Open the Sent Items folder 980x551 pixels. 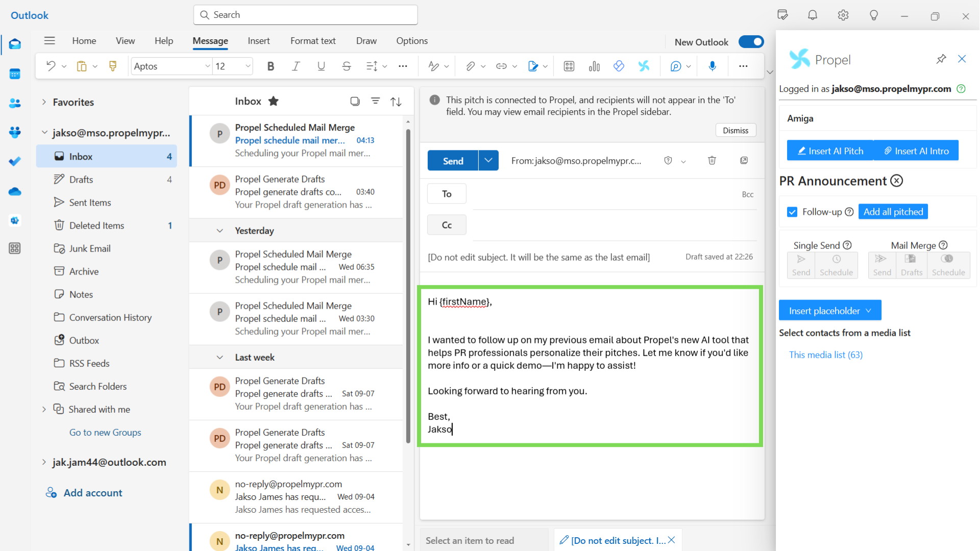point(106,203)
